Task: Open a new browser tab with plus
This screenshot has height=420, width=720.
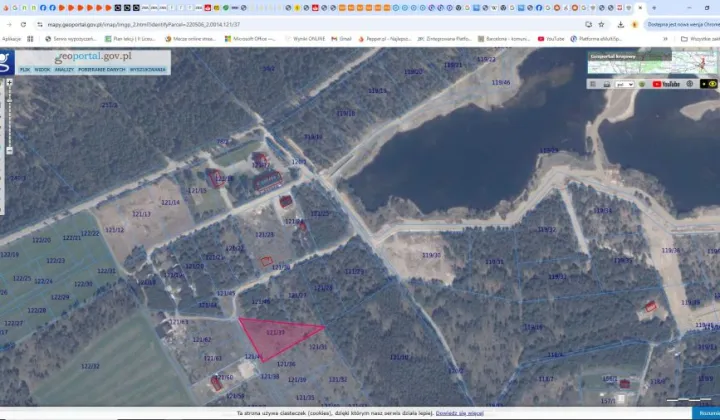Action: [654, 8]
